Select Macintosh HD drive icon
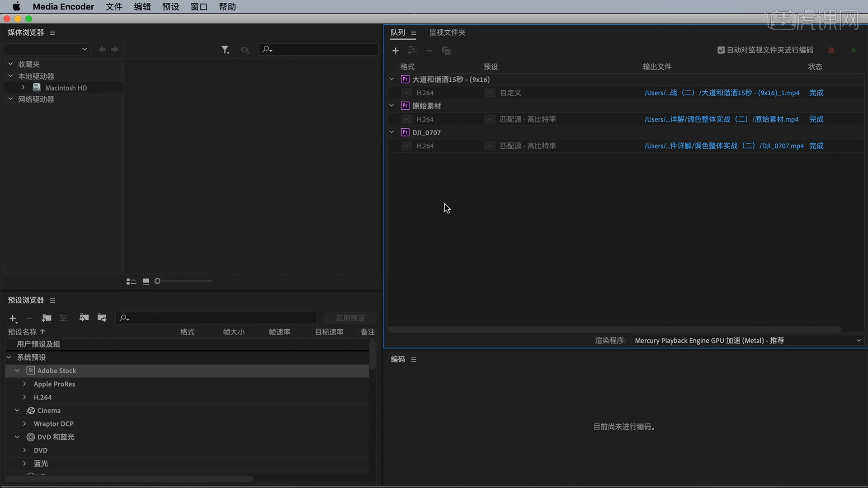The height and width of the screenshot is (488, 868). click(37, 88)
